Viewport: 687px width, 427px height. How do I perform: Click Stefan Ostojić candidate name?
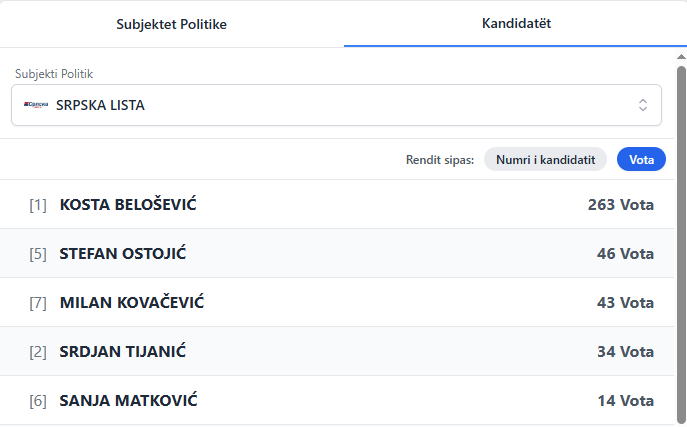pos(123,254)
